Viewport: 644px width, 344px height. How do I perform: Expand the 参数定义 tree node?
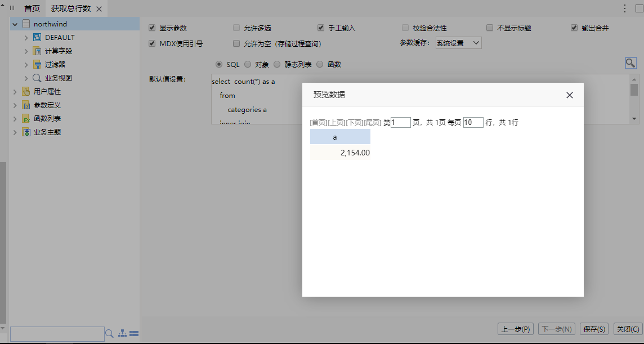coord(15,105)
